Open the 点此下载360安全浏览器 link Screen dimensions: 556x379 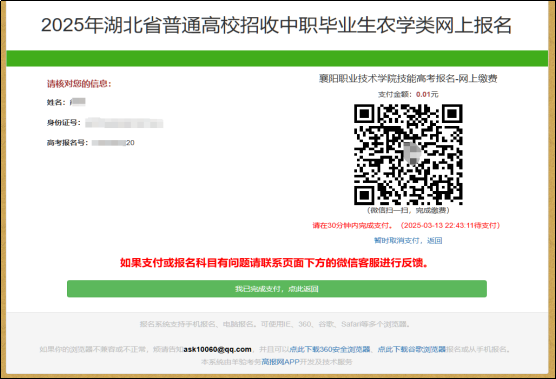330,349
